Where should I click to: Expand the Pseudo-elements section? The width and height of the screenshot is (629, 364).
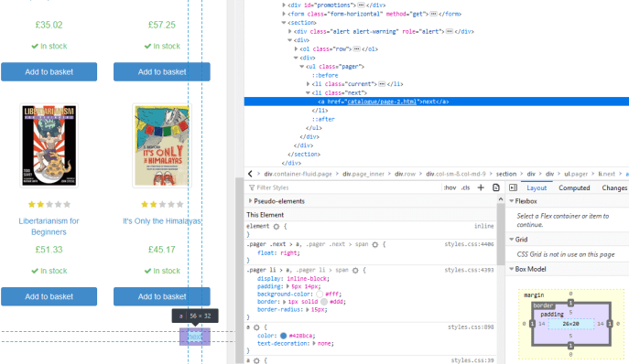(250, 201)
